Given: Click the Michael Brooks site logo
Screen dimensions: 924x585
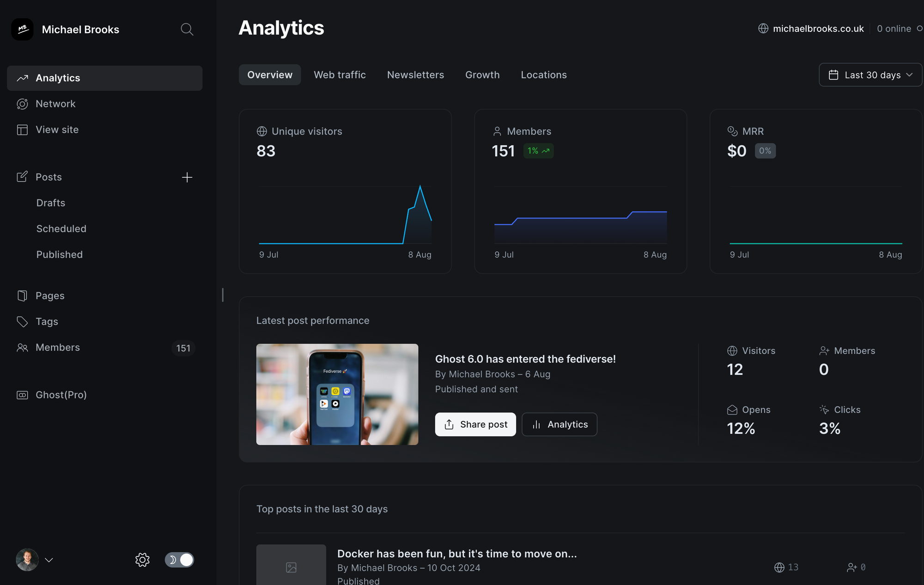Looking at the screenshot, I should pyautogui.click(x=22, y=30).
